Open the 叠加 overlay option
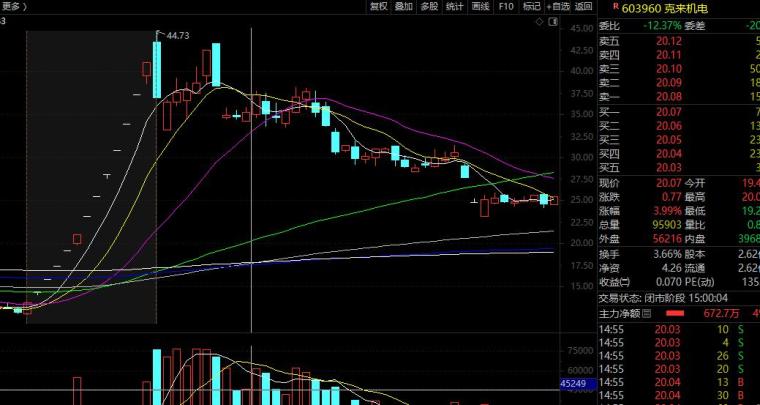Screen dimensions: 760x405 pyautogui.click(x=403, y=6)
